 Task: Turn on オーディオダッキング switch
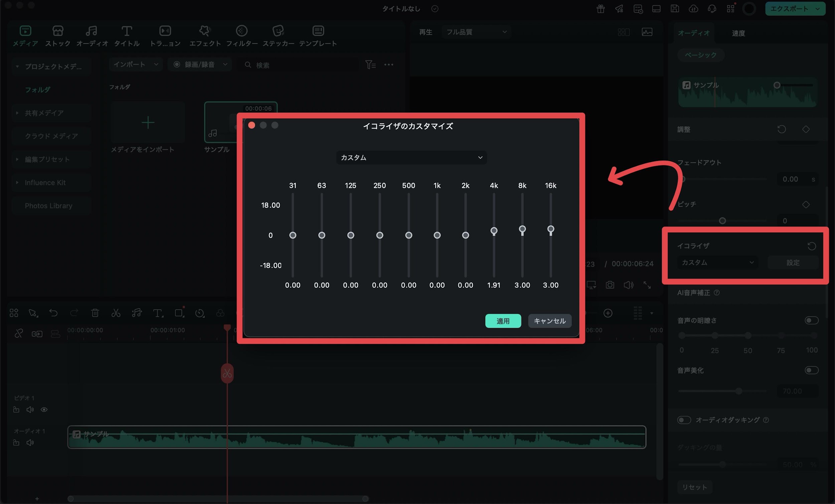pyautogui.click(x=684, y=420)
